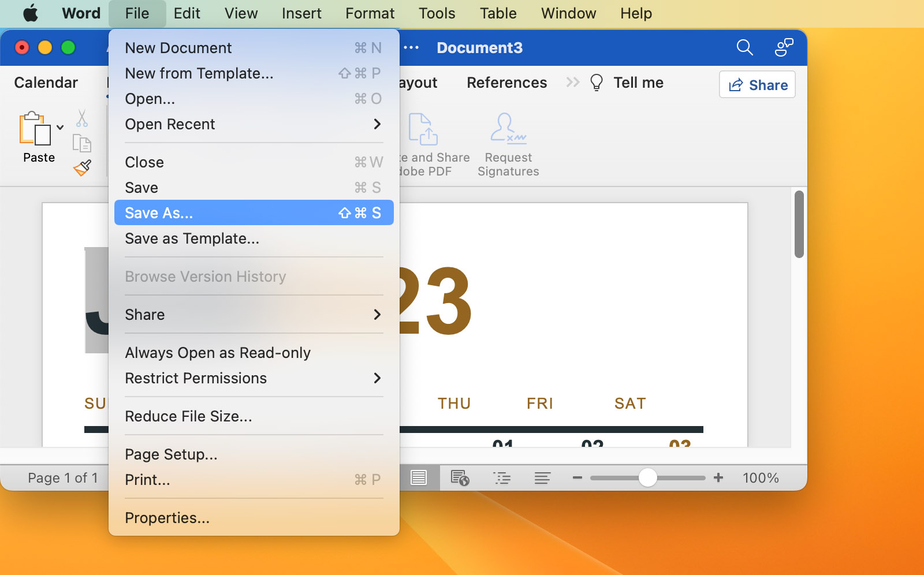The width and height of the screenshot is (924, 575).
Task: Expand the Open Recent submenu
Action: click(377, 124)
